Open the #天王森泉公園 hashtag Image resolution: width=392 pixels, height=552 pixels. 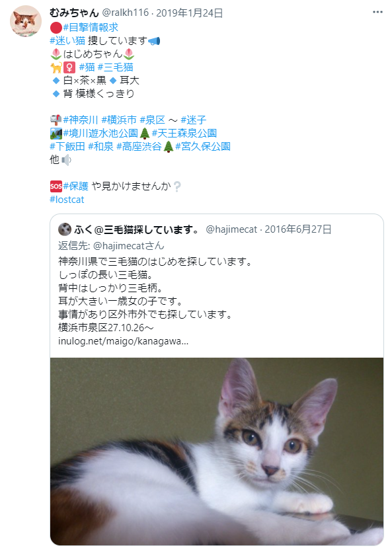pos(184,134)
